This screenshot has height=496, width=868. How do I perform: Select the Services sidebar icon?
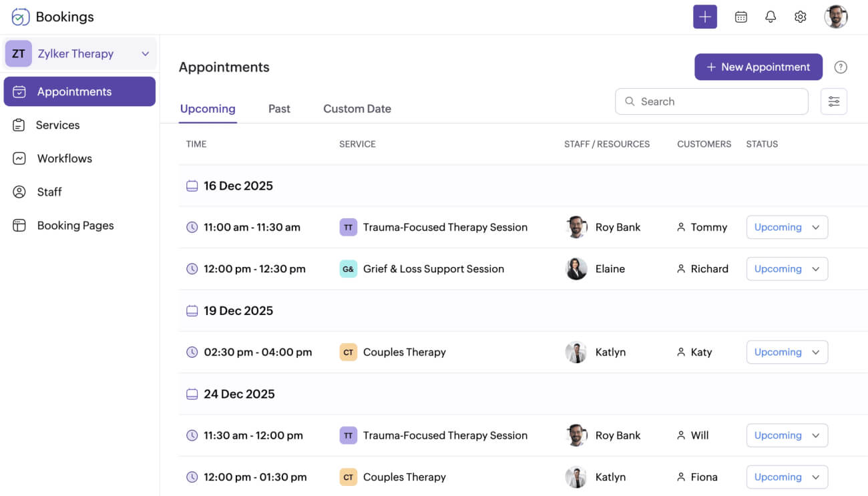point(19,125)
